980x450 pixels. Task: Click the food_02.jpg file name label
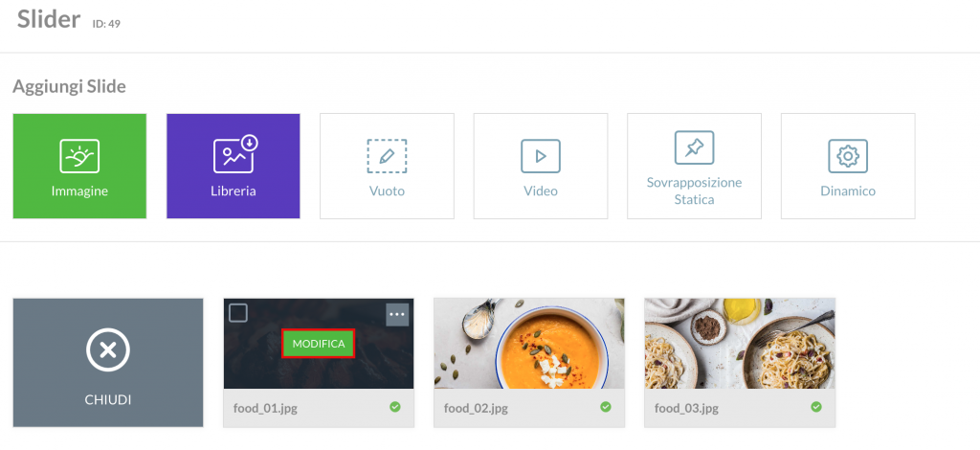(476, 409)
